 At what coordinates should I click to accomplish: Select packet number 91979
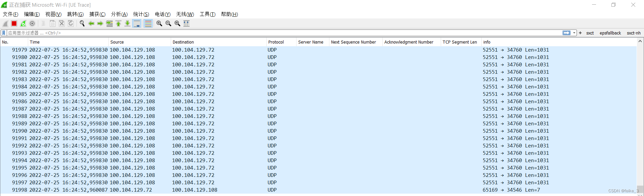point(318,50)
